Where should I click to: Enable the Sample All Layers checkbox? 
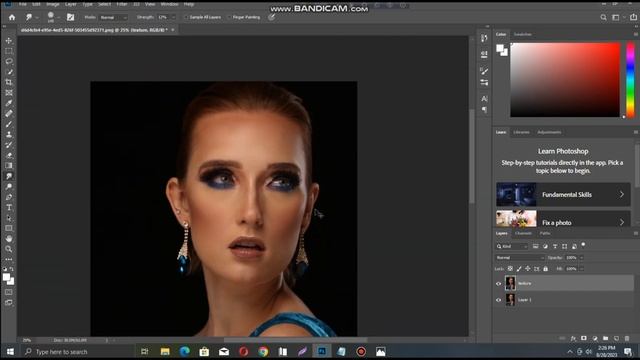[186, 18]
